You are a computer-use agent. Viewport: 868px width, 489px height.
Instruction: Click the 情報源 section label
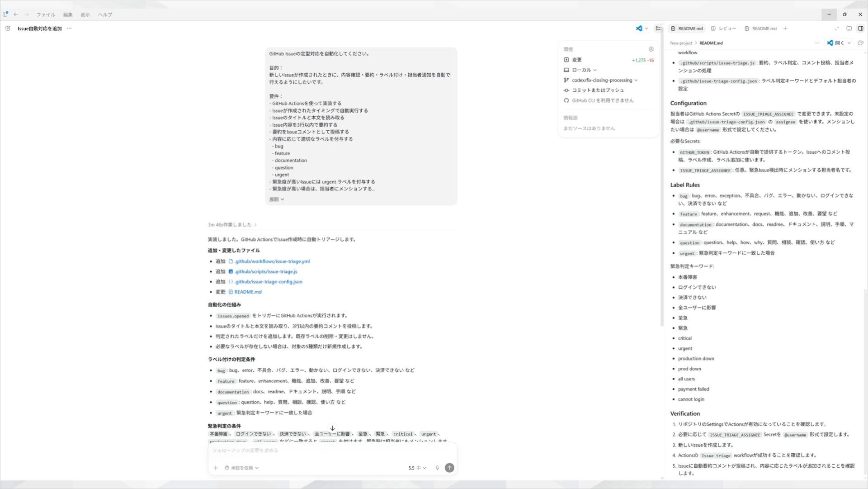[570, 118]
